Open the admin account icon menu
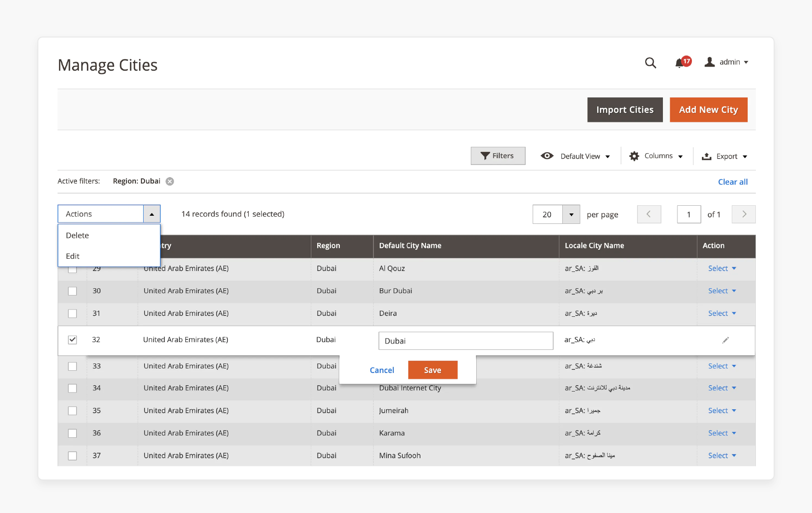 tap(710, 62)
